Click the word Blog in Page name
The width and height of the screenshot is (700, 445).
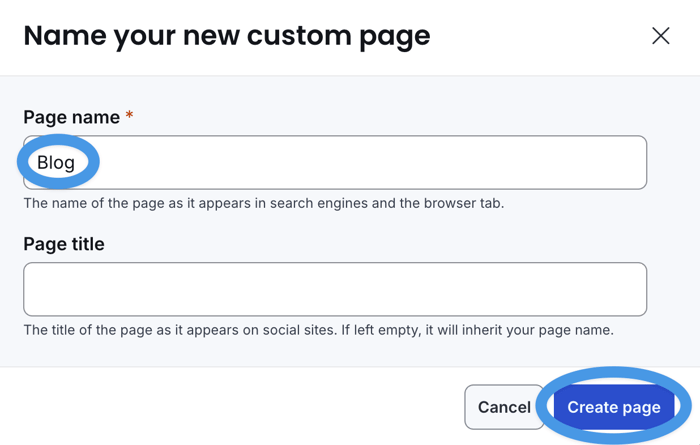(x=56, y=162)
